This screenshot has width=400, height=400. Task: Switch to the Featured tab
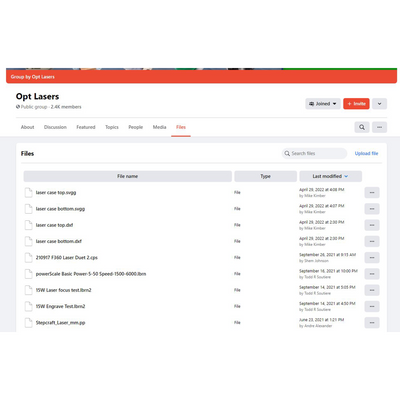(x=86, y=127)
